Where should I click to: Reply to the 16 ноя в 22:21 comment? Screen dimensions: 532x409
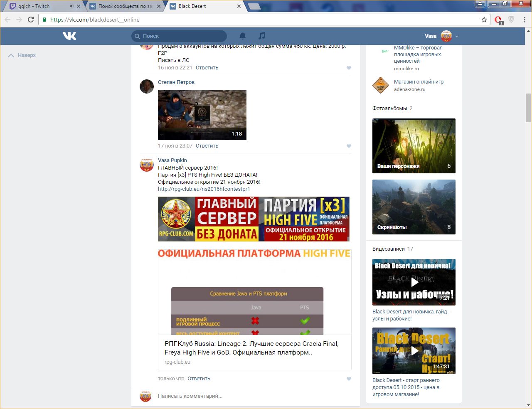click(207, 68)
